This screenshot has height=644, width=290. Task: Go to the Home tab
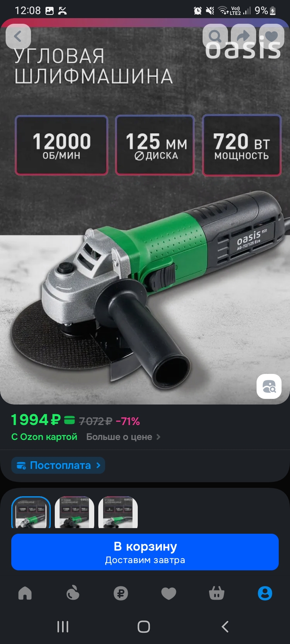[x=25, y=593]
